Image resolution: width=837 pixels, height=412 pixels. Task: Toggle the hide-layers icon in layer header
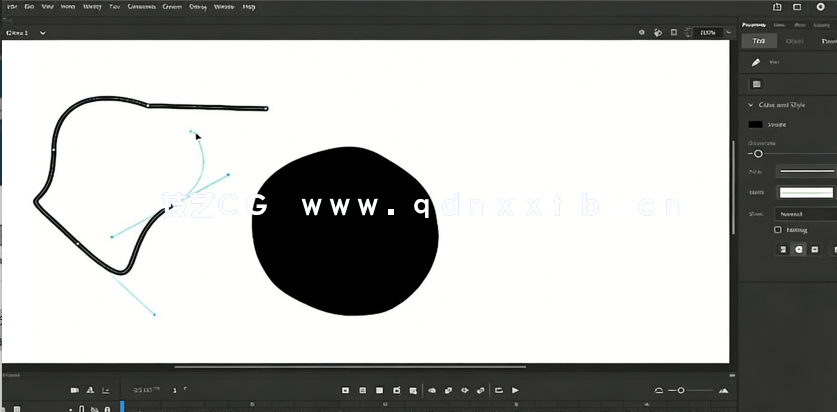point(94,409)
